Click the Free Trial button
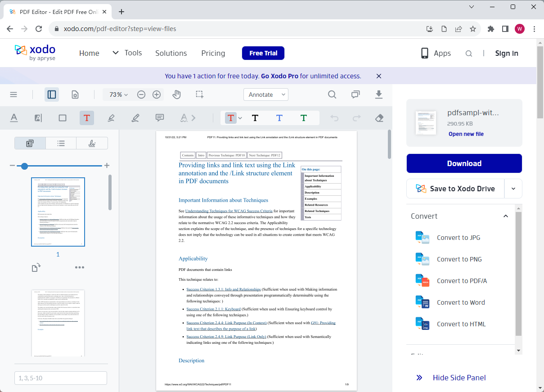The image size is (544, 392). (263, 53)
